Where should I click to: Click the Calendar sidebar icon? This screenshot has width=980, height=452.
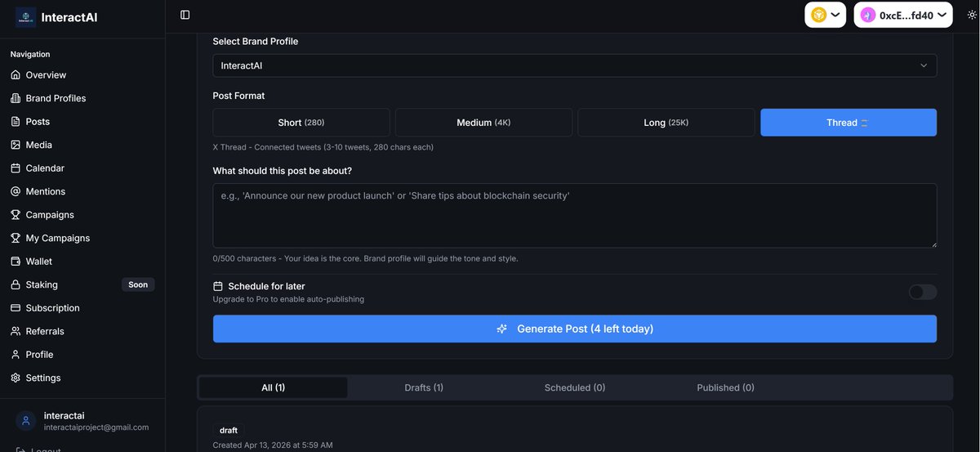(16, 168)
